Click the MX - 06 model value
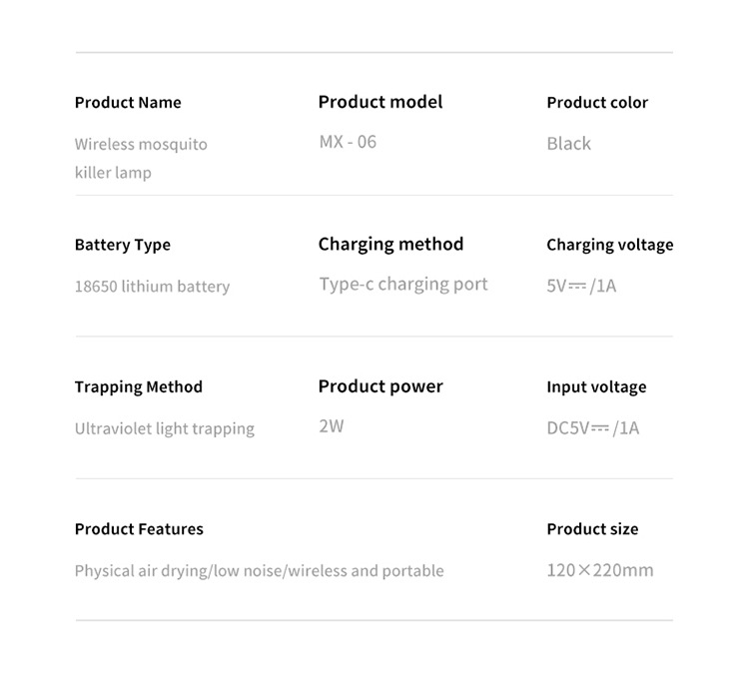This screenshot has width=749, height=700. tap(348, 142)
